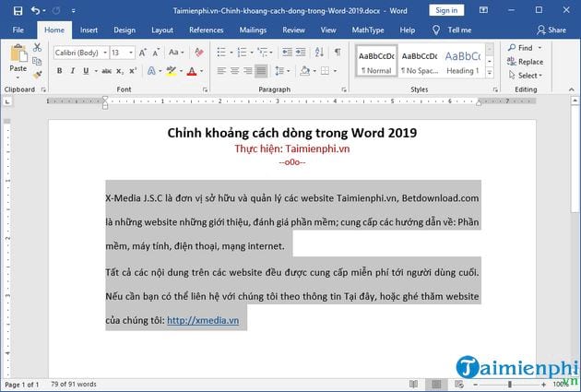The height and width of the screenshot is (392, 581).
Task: Click the zoom in plus button
Action: point(543,385)
